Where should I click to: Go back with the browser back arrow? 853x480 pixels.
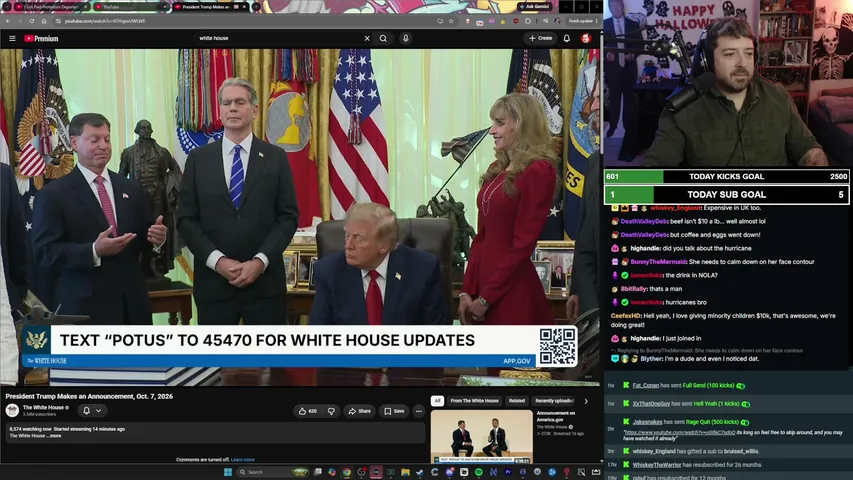[x=8, y=21]
